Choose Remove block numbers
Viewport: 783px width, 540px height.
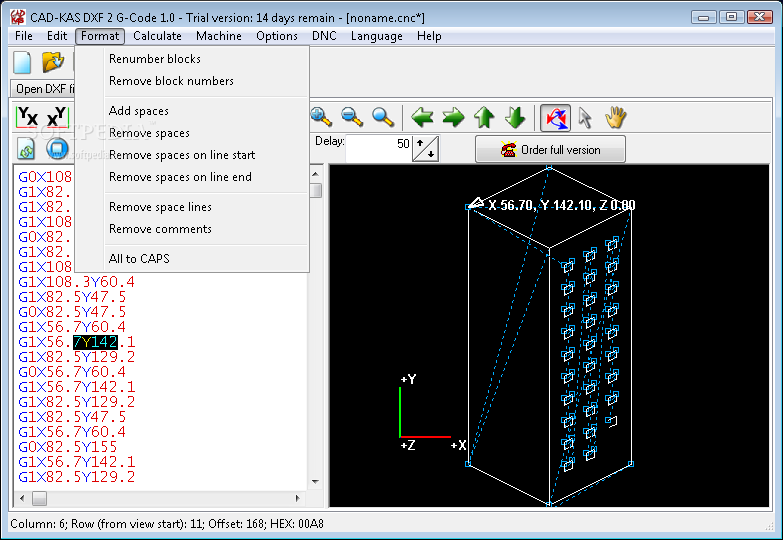pos(192,81)
